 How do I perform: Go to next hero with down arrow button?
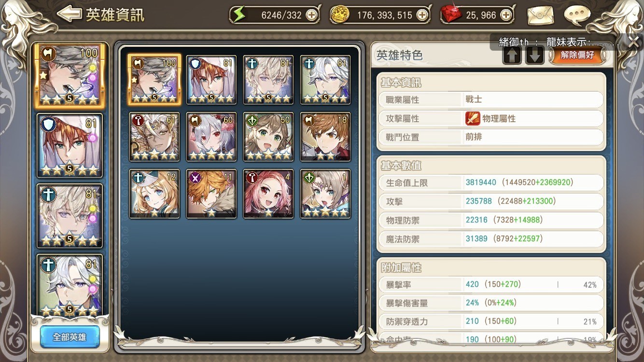535,55
